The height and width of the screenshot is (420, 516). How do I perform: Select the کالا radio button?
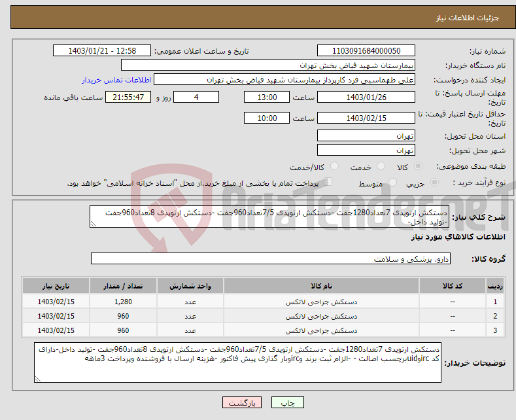pyautogui.click(x=418, y=166)
